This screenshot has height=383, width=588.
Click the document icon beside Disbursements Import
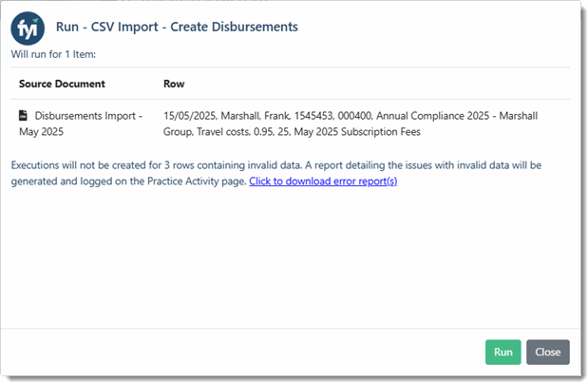click(x=23, y=116)
